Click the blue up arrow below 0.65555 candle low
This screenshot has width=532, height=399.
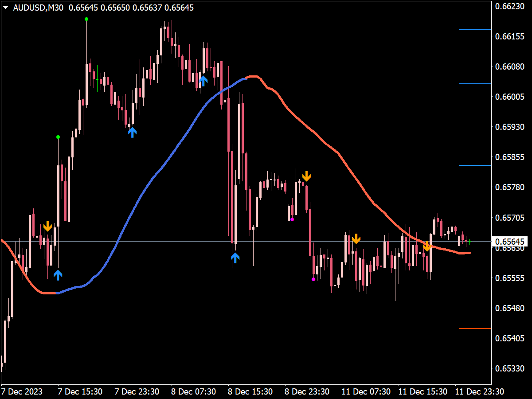[x=58, y=275]
